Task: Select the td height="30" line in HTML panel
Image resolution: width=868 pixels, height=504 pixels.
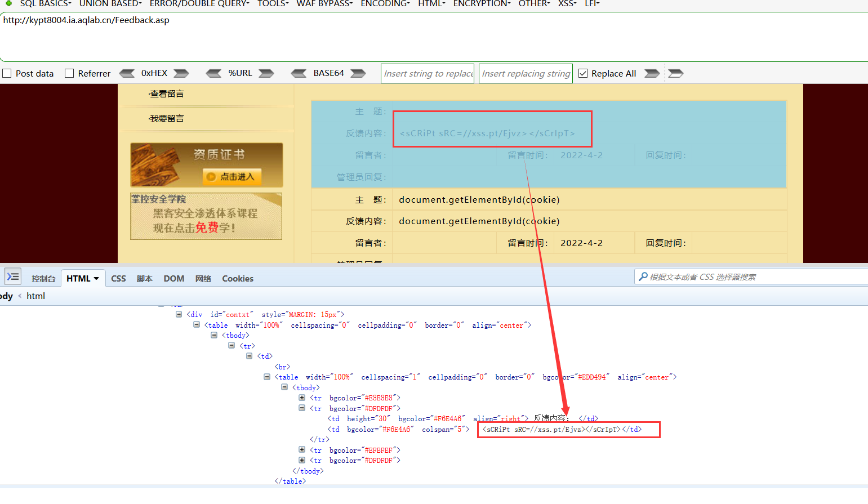Action: 462,418
